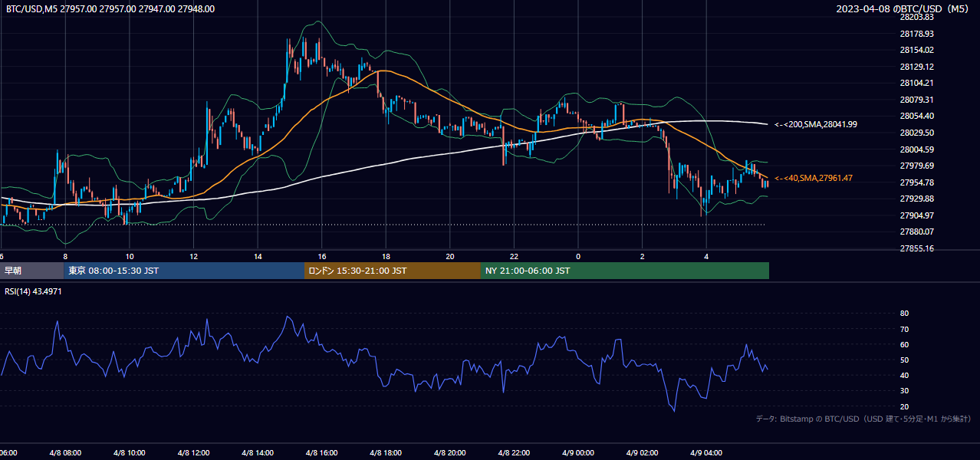
Task: Click RSI scale value 60
Action: [x=904, y=344]
